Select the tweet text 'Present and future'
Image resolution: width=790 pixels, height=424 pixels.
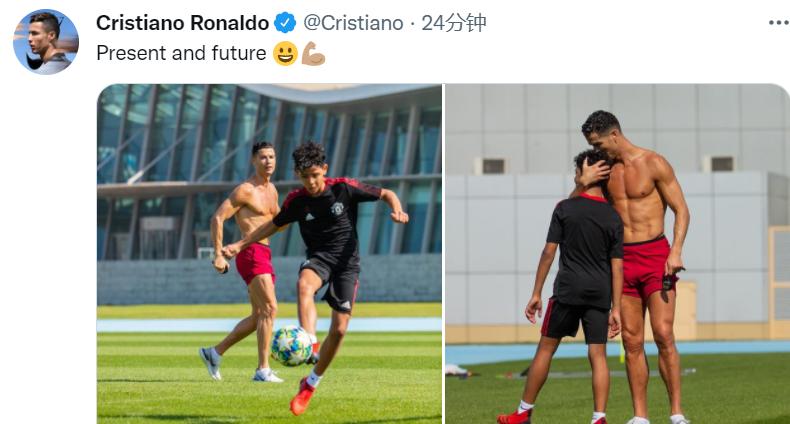(181, 53)
